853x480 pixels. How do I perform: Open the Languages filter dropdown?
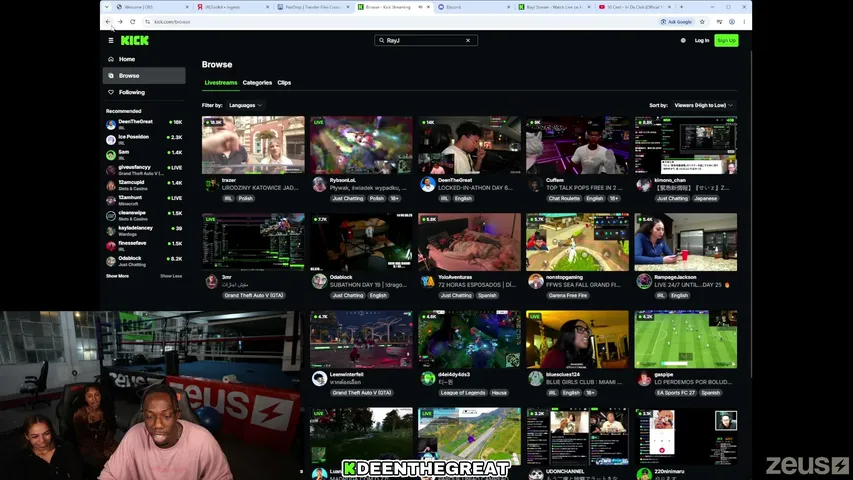coord(245,106)
